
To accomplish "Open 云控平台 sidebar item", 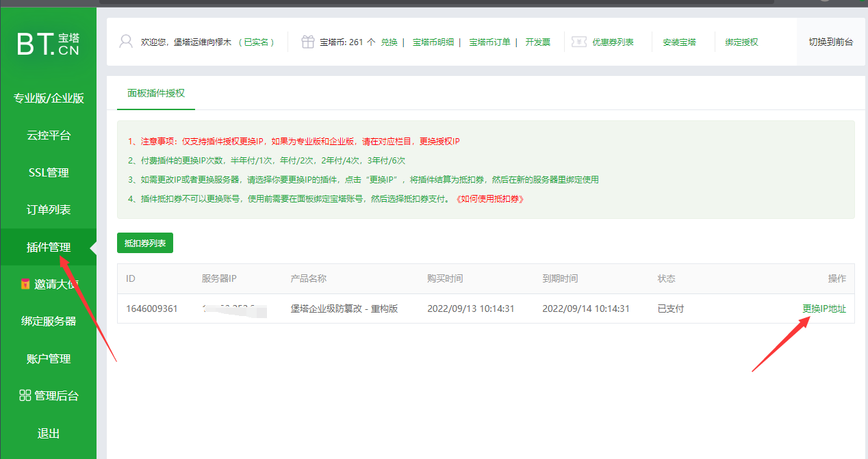I will 49,135.
